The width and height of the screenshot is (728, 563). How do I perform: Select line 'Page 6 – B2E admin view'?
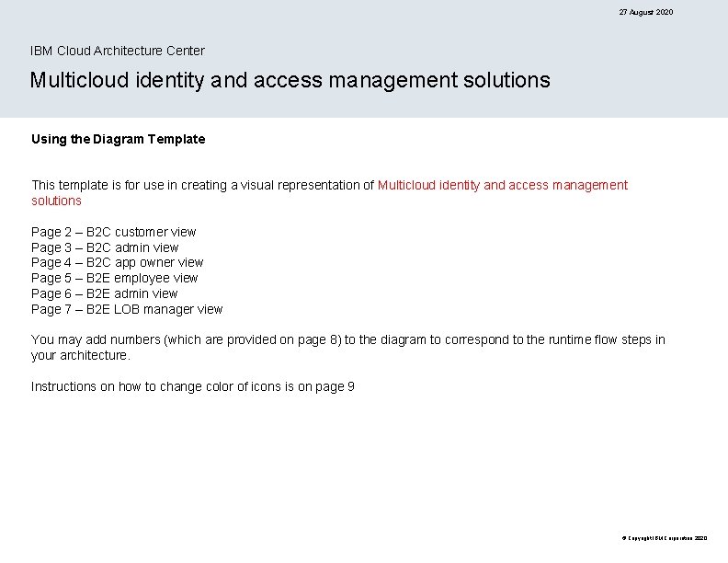click(x=105, y=293)
